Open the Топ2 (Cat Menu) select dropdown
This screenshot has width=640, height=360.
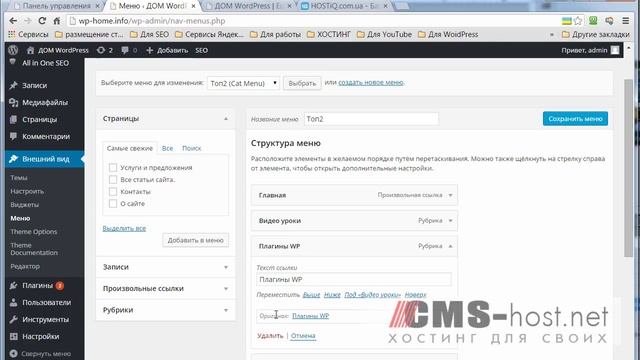243,83
